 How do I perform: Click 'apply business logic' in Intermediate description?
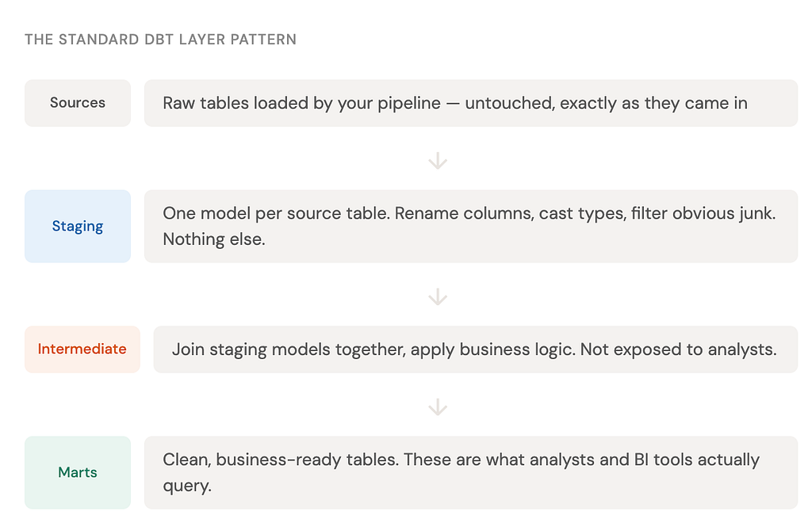point(492,349)
